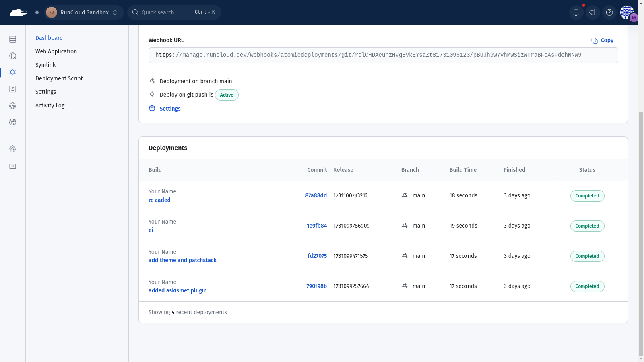Select the atomic deployment sidebar icon

pyautogui.click(x=12, y=72)
